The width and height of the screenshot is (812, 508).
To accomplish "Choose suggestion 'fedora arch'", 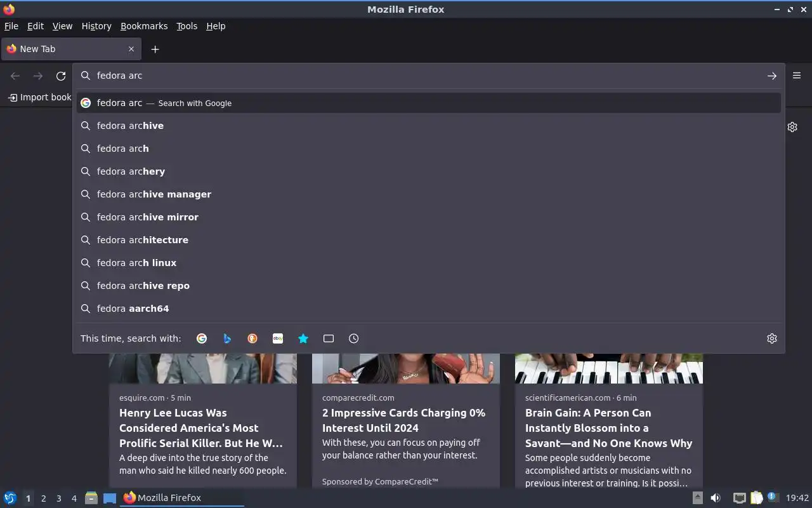I will coord(429,149).
